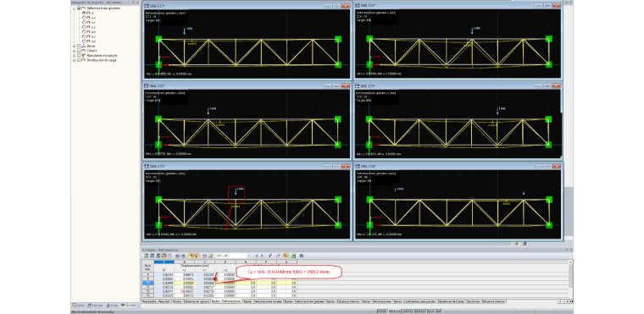Click the green Excel export icon
This screenshot has width=644, height=314.
(x=293, y=256)
